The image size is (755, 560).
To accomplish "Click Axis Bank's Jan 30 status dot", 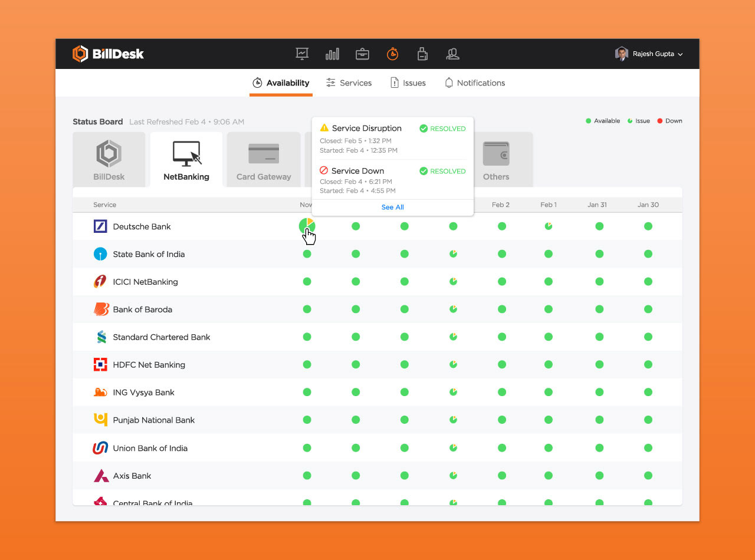I will click(x=648, y=476).
